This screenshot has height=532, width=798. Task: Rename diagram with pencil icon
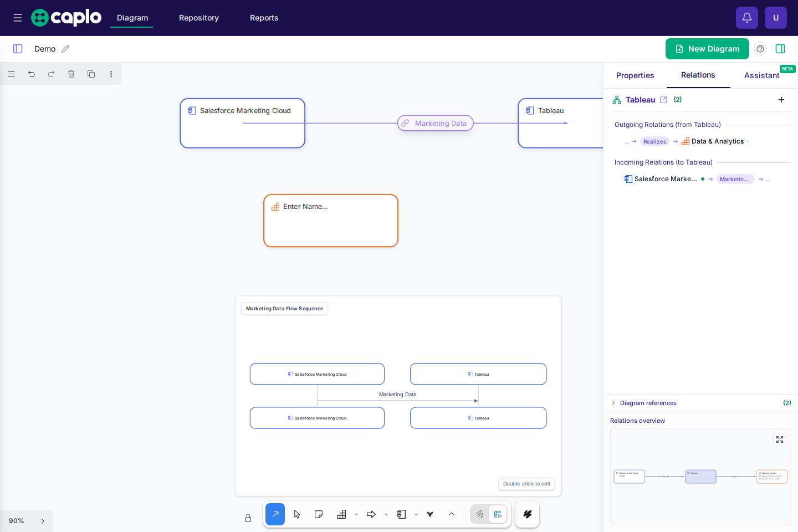[65, 49]
